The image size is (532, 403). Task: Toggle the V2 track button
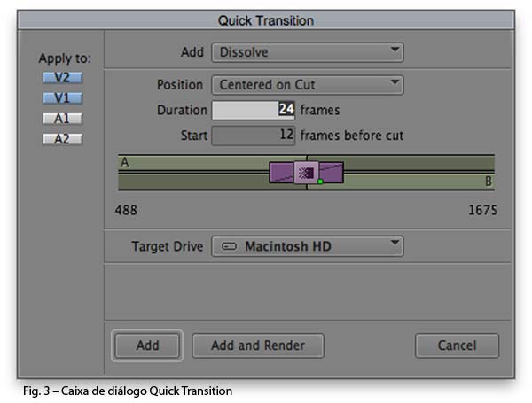61,77
